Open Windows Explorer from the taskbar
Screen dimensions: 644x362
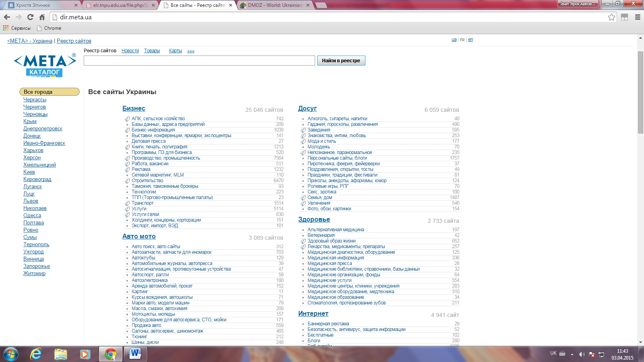pos(60,354)
